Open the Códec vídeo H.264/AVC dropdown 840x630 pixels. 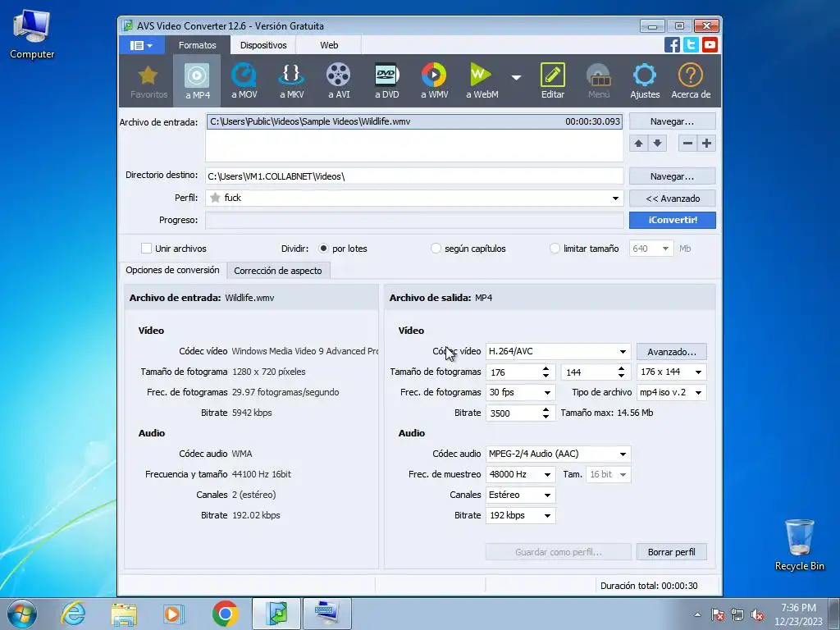click(558, 351)
